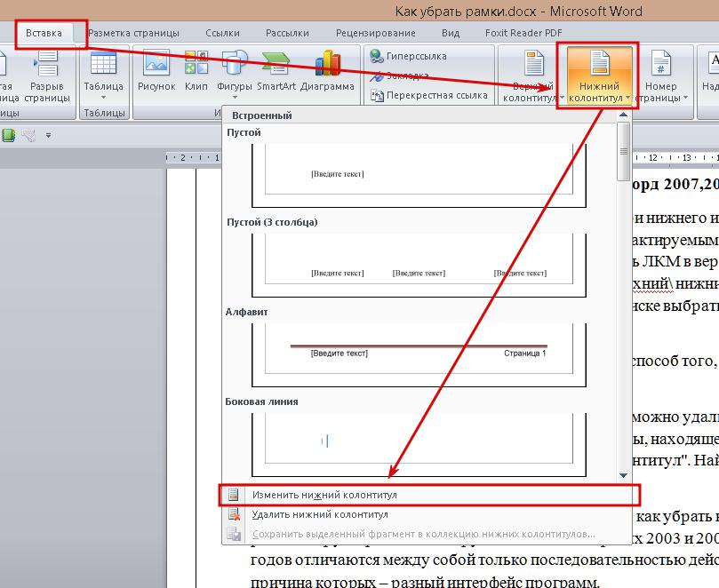Screen dimensions: 719x588
Task: Select Изменить нижний колонтитул
Action: pyautogui.click(x=427, y=495)
